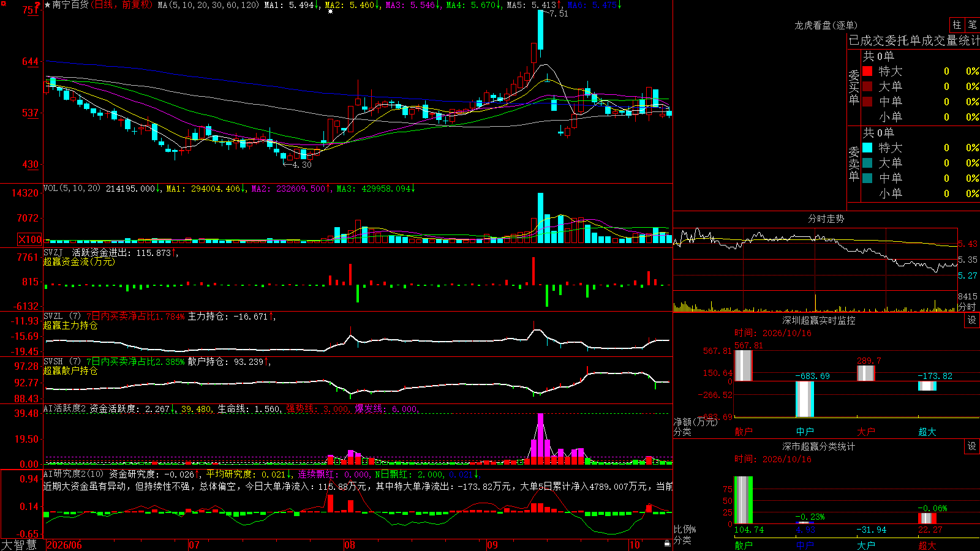Click the 深市超赢分类统计 panel title
Image resolution: width=980 pixels, height=551 pixels.
pyautogui.click(x=819, y=446)
